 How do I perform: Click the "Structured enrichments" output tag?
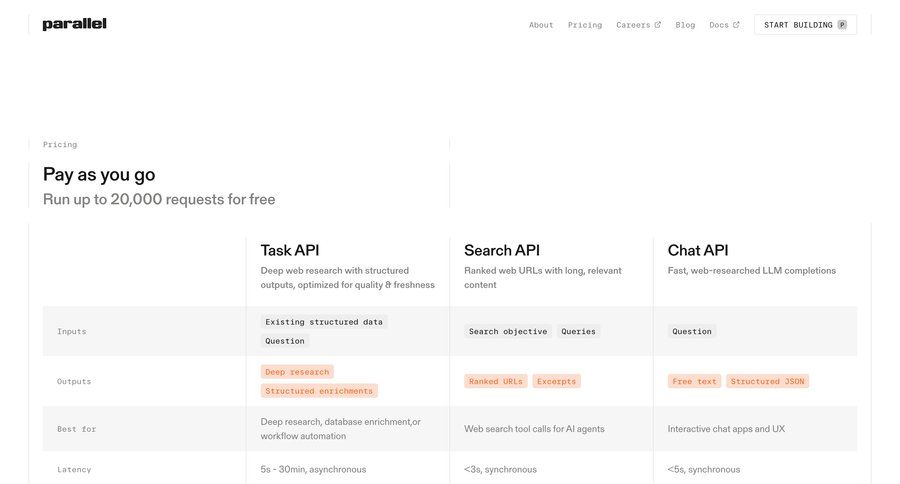coord(319,391)
